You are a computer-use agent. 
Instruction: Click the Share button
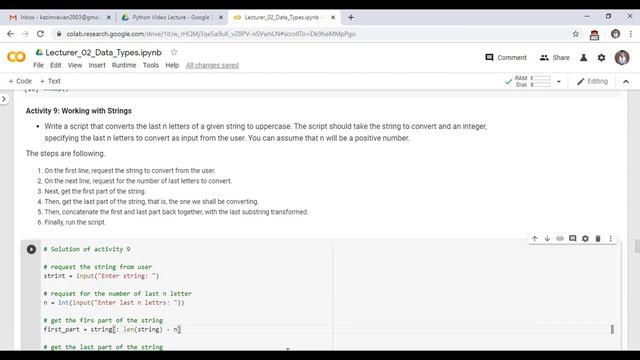554,58
